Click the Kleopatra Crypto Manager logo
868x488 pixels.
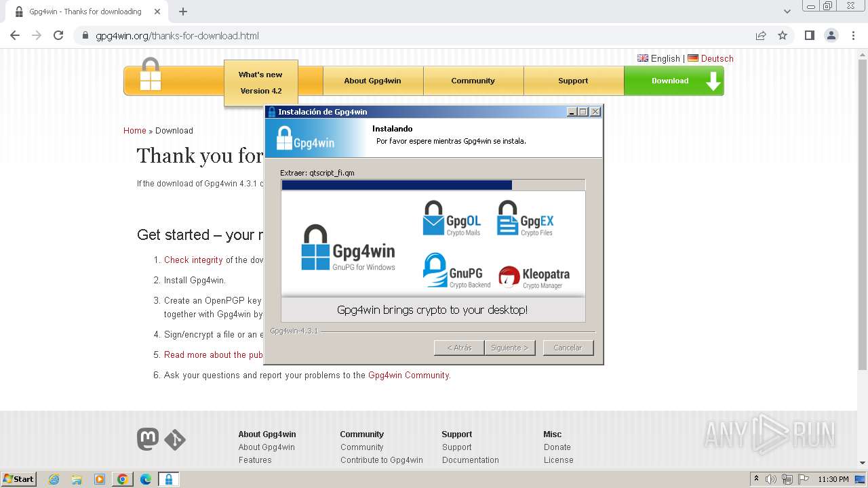pos(534,277)
